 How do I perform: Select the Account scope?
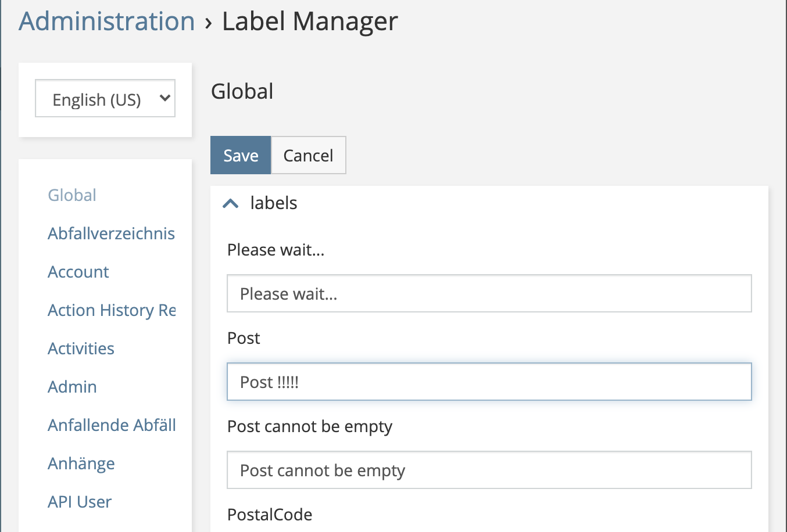[78, 272]
